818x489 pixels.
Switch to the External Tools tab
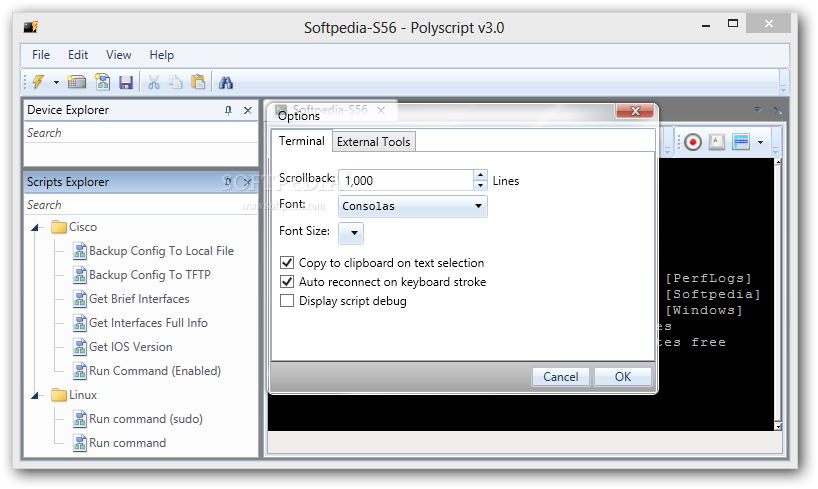click(374, 141)
